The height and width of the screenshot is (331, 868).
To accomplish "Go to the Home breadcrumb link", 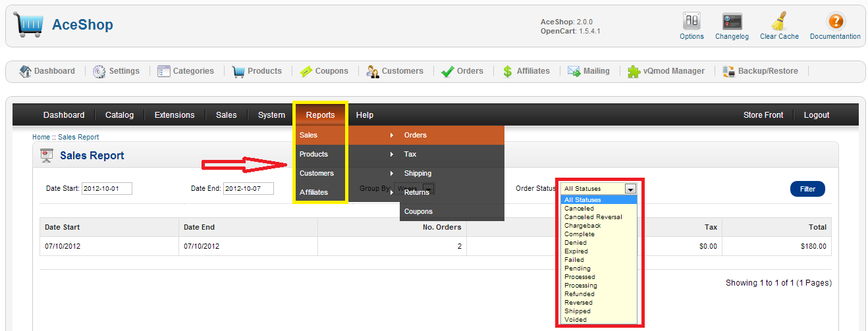I will coord(41,137).
